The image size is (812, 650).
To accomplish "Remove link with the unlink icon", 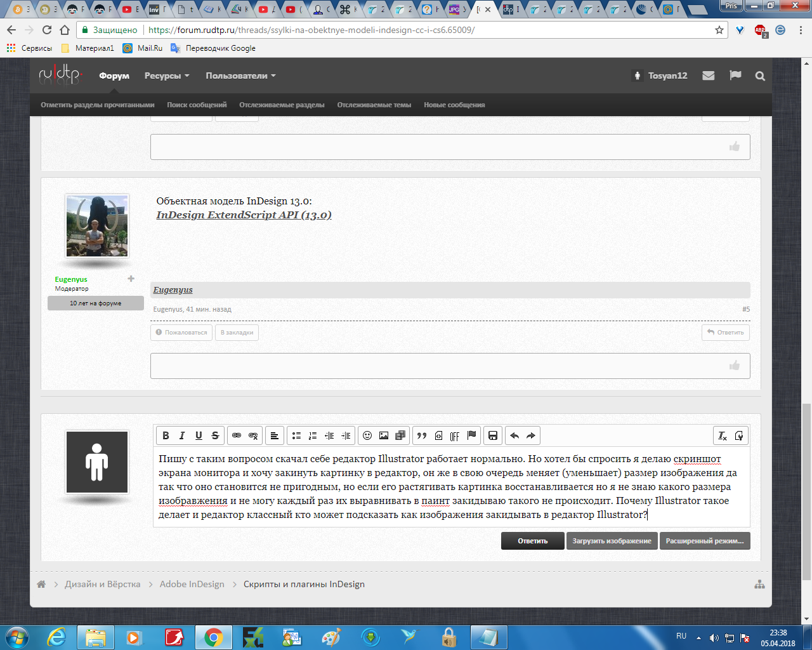I will click(253, 435).
